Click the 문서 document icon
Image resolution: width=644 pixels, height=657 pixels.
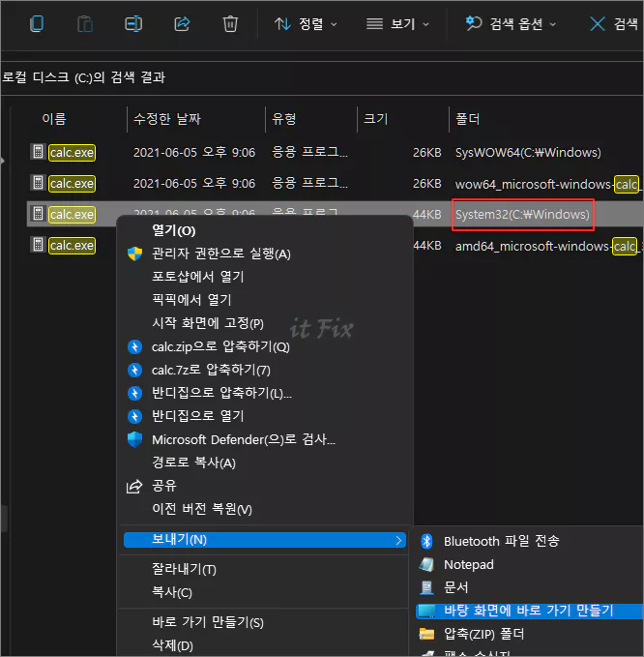pyautogui.click(x=426, y=588)
